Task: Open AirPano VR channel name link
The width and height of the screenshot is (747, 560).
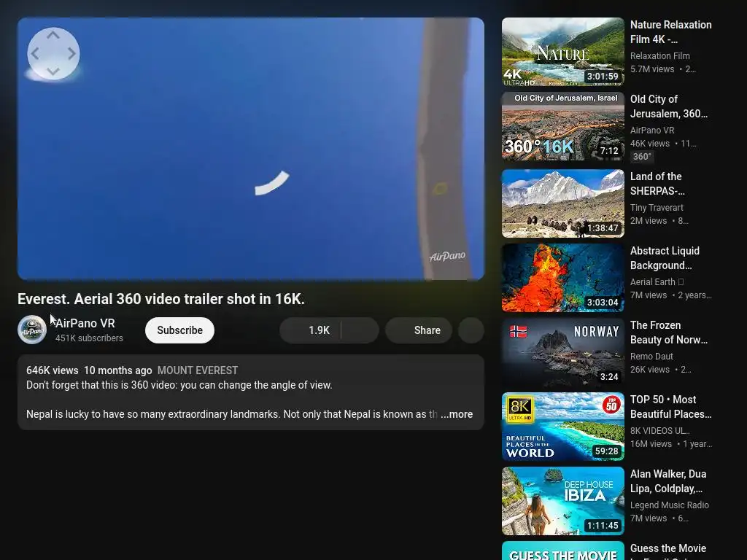Action: [x=85, y=323]
